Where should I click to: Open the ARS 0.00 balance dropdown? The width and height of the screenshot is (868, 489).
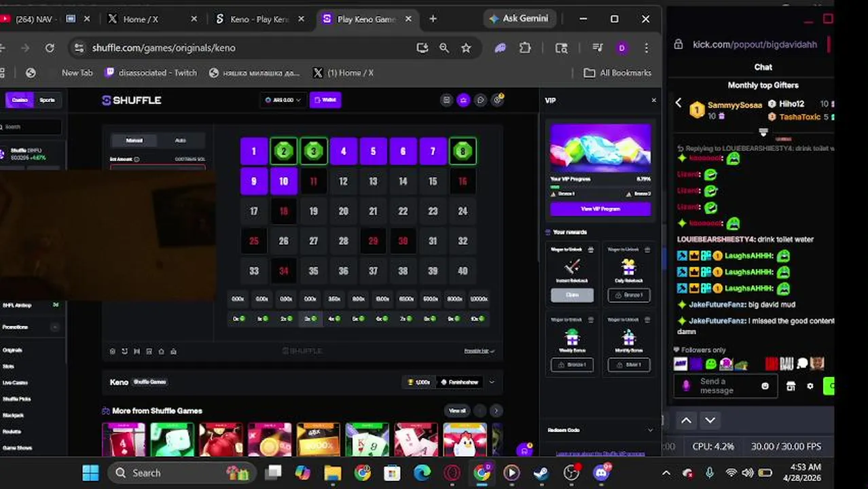(x=283, y=101)
